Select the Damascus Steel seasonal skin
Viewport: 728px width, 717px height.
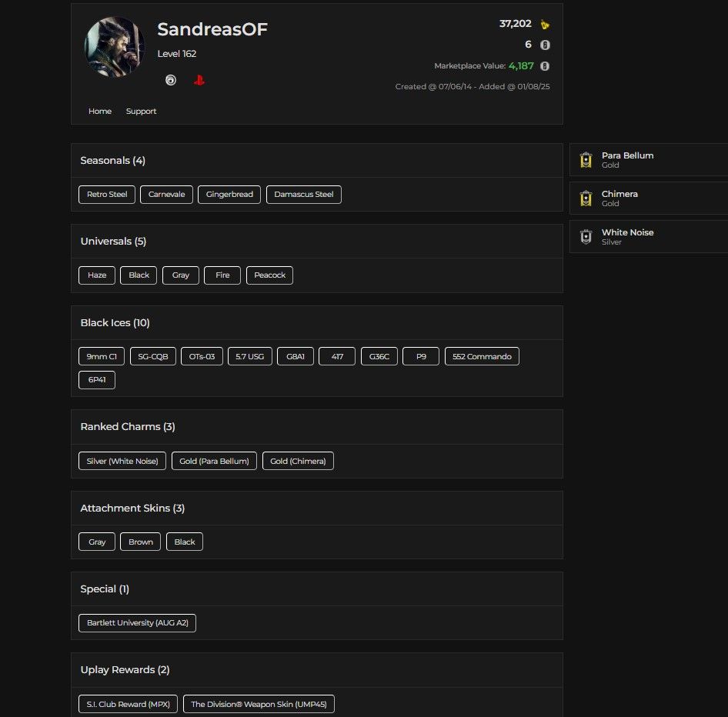point(304,195)
